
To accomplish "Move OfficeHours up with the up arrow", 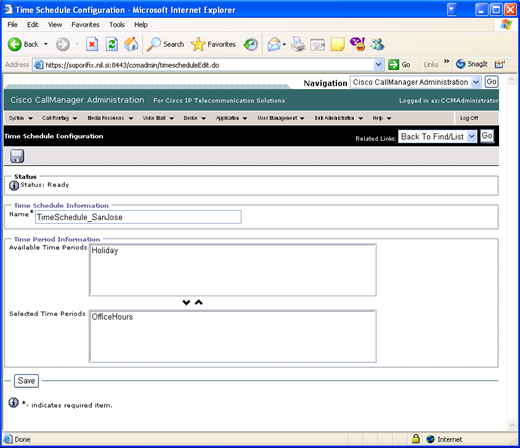I will pyautogui.click(x=199, y=302).
